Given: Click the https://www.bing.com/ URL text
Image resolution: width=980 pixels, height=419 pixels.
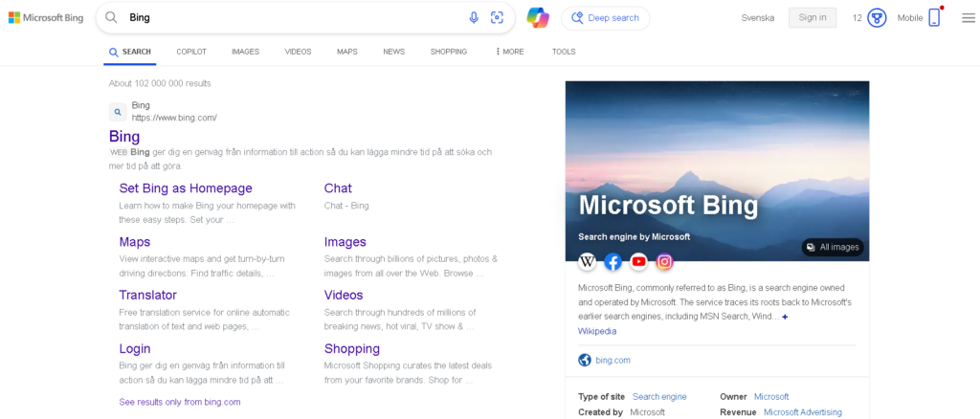Looking at the screenshot, I should [x=174, y=118].
